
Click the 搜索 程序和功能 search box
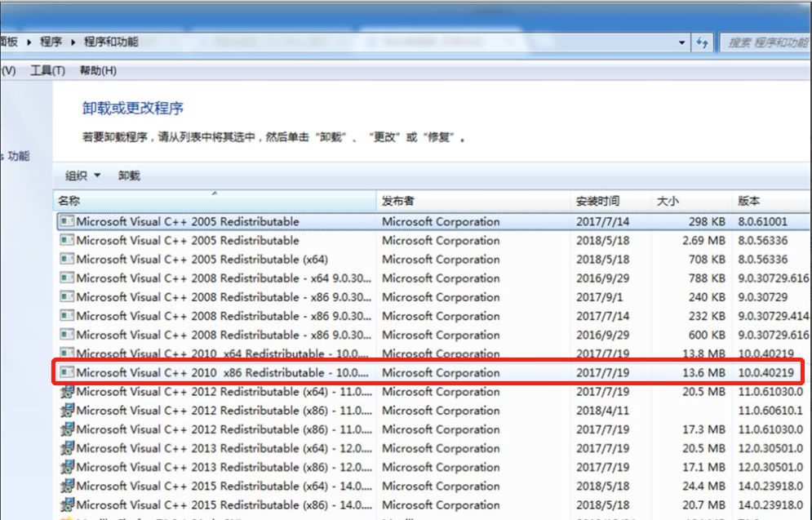tap(766, 42)
